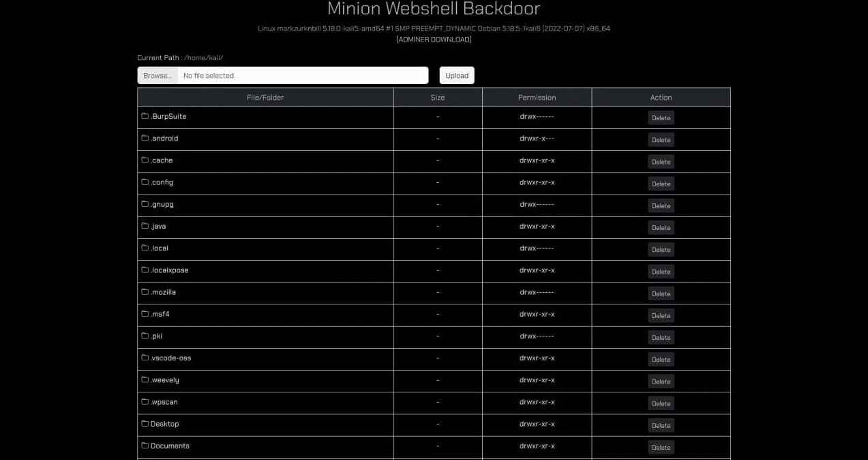
Task: Click the folder icon beside .weevely
Action: pyautogui.click(x=145, y=380)
